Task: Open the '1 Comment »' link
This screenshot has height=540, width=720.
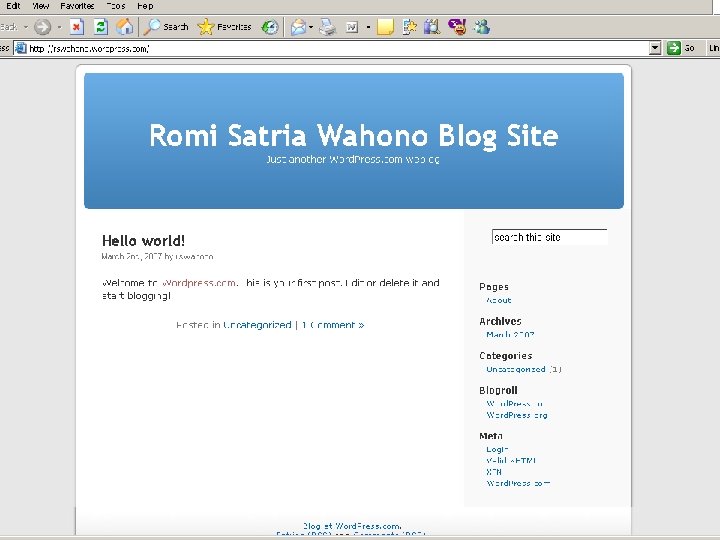Action: click(x=333, y=325)
